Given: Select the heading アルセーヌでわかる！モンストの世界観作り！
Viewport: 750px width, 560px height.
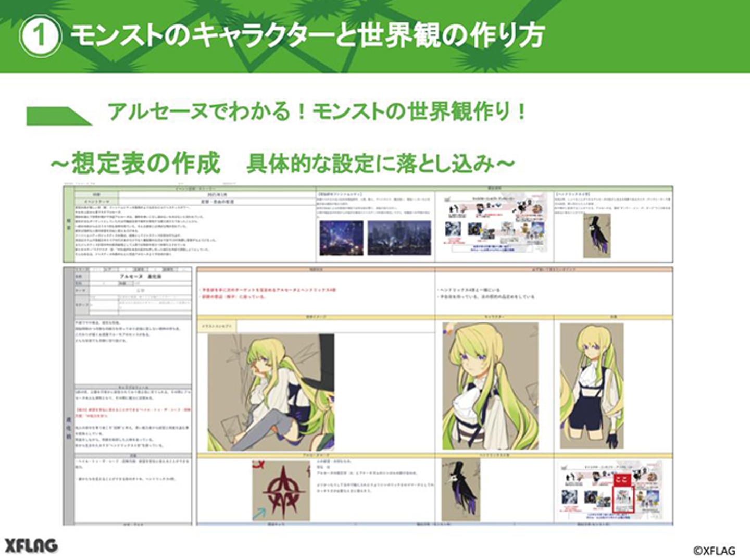Looking at the screenshot, I should click(317, 111).
